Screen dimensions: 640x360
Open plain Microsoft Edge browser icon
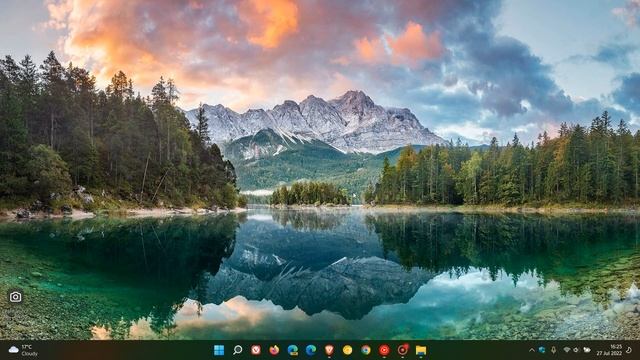pos(311,350)
